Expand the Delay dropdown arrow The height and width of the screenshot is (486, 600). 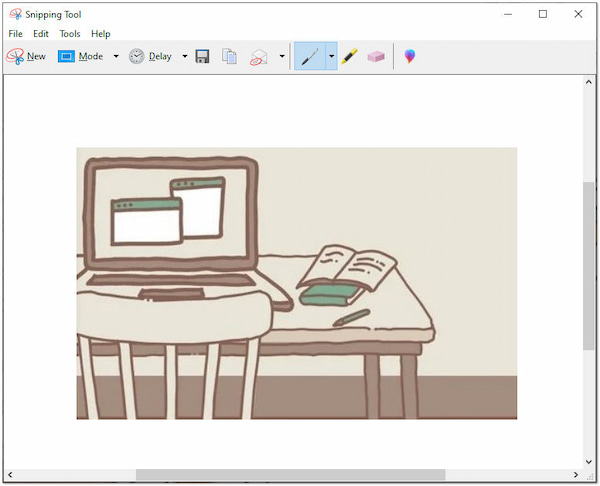pos(185,57)
